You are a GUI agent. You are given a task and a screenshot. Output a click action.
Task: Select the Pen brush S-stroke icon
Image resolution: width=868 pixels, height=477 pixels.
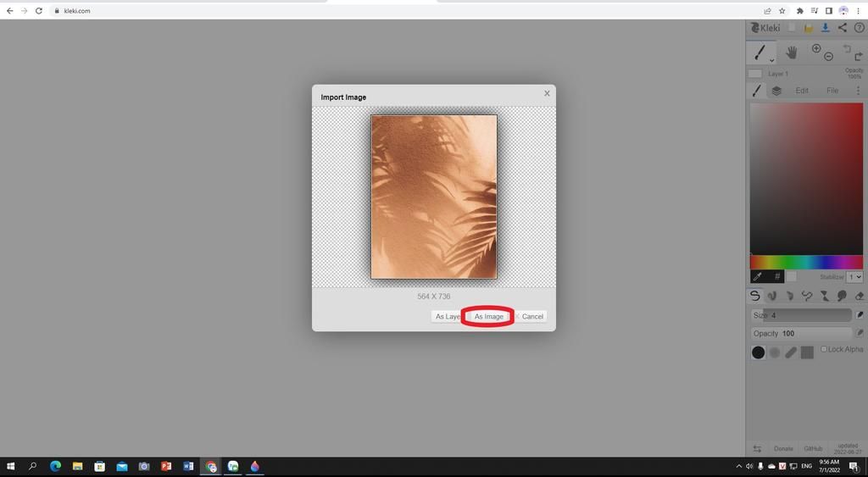(754, 296)
